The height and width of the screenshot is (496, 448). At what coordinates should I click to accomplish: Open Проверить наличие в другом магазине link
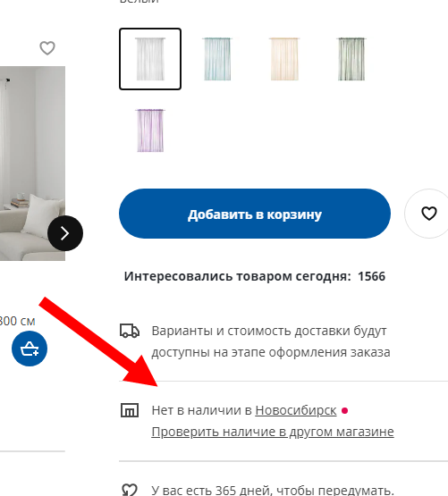click(x=273, y=432)
